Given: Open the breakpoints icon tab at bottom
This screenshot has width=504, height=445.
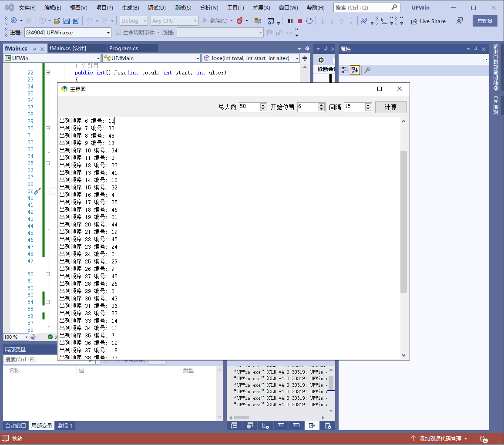Looking at the screenshot, I should coord(250,425).
